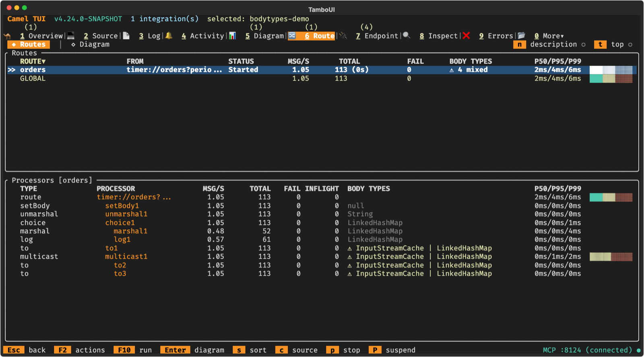The height and width of the screenshot is (357, 644).
Task: Click the 'timer://orders?...' processor route entry
Action: (134, 197)
